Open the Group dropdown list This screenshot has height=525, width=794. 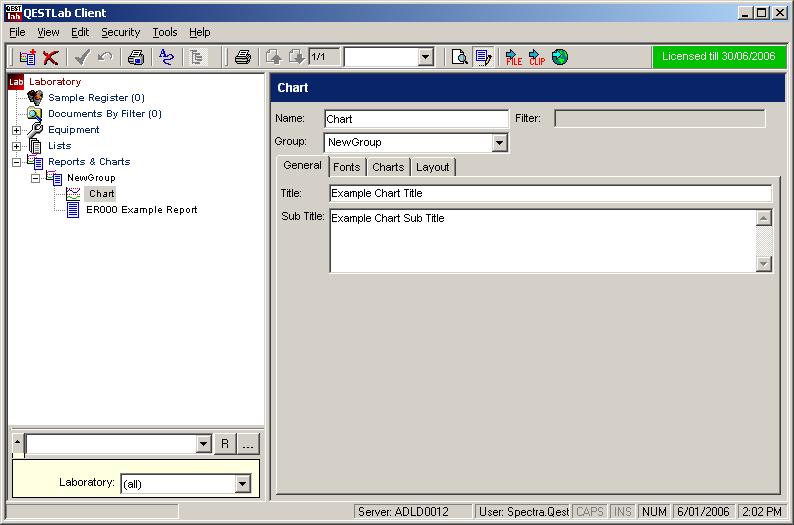point(500,143)
